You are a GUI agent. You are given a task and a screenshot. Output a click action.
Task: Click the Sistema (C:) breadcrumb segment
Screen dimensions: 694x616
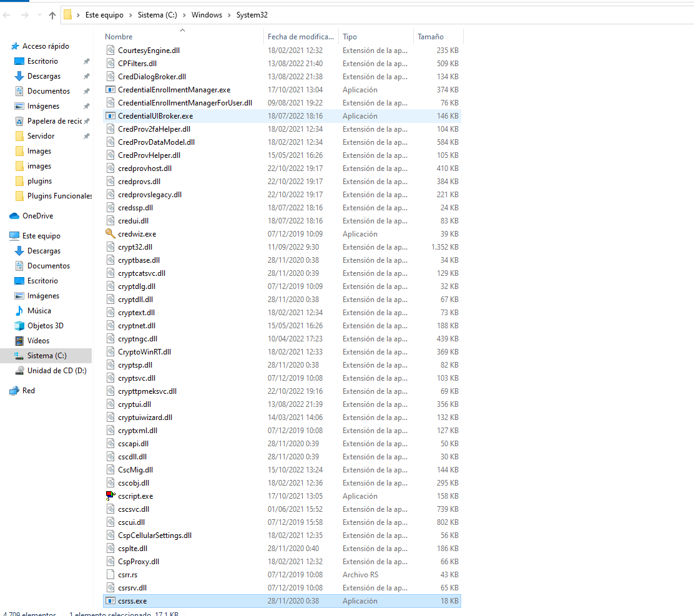[x=157, y=15]
